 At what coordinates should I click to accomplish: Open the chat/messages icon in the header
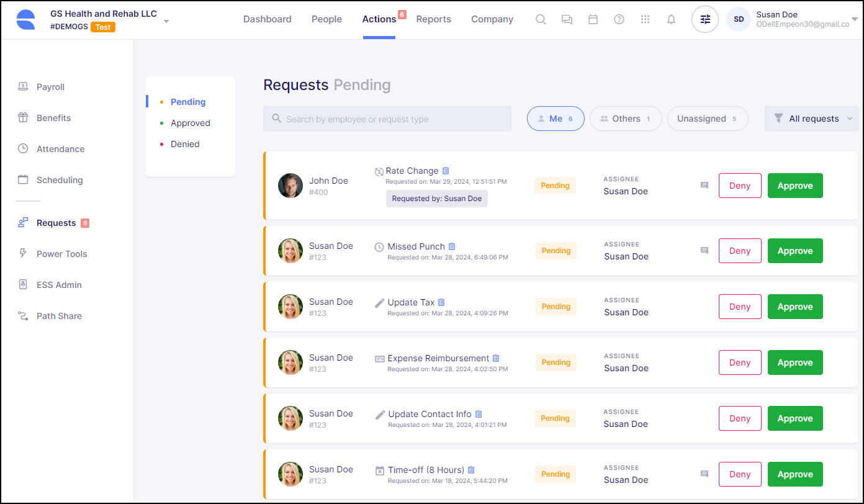(567, 19)
